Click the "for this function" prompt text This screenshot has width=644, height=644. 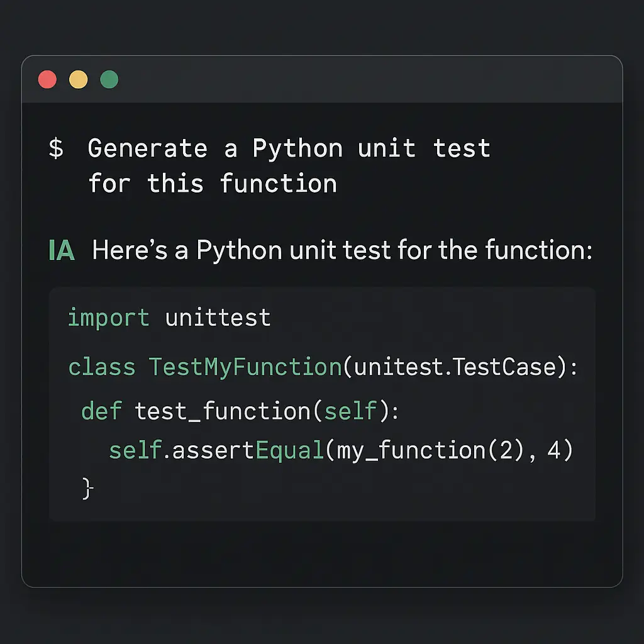212,184
